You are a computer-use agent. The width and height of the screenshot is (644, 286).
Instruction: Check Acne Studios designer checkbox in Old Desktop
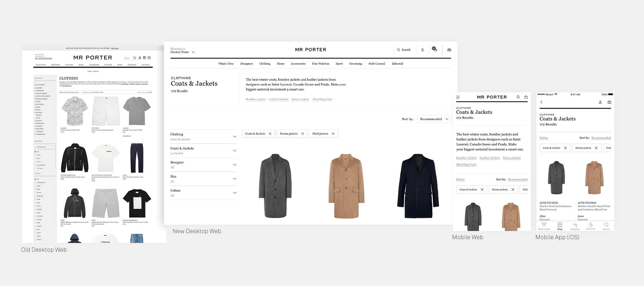click(35, 165)
